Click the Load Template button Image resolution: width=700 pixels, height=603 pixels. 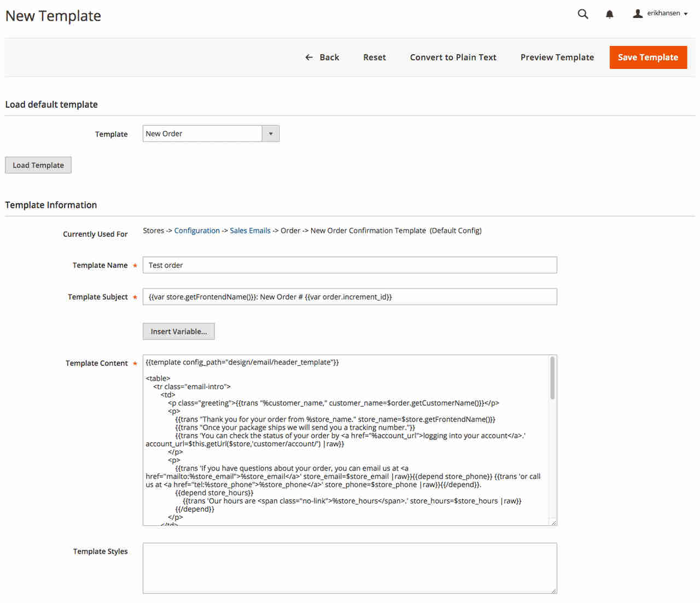coord(38,165)
